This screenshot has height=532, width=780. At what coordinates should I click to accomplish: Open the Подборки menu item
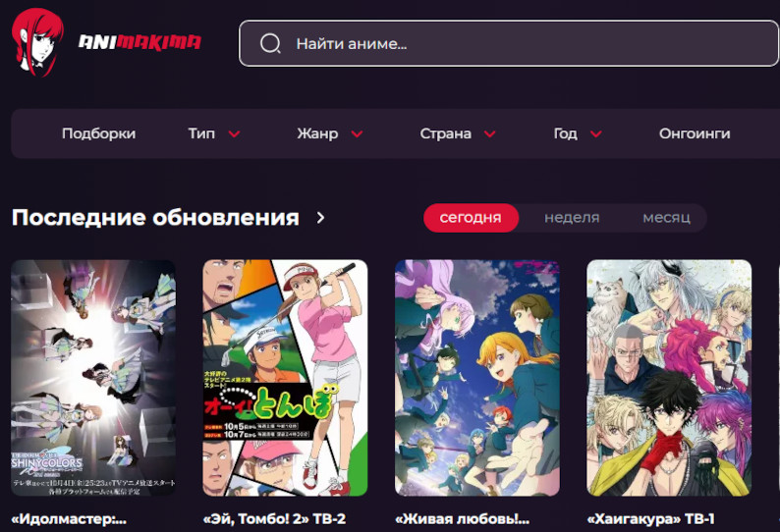coord(98,133)
